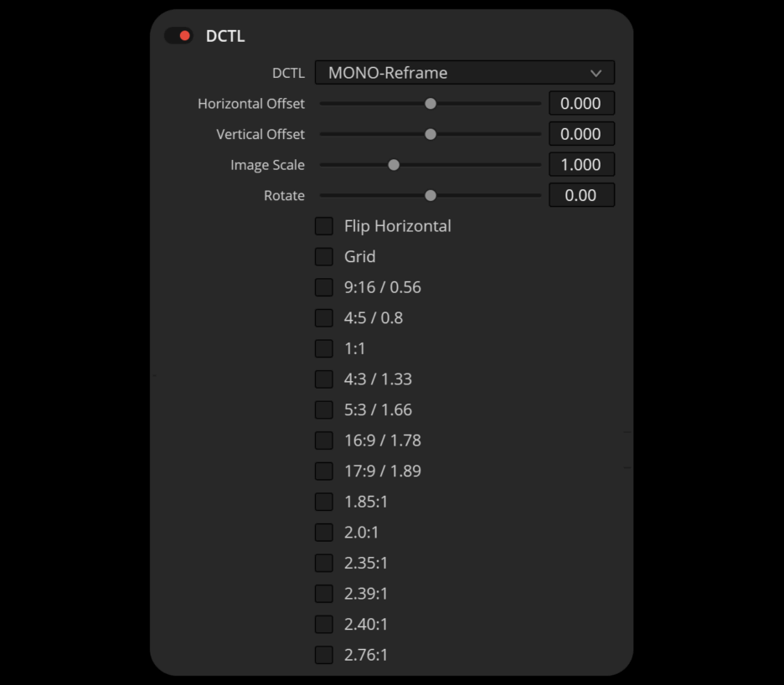This screenshot has width=784, height=685.
Task: Enable the Flip Horizontal checkbox
Action: (324, 226)
